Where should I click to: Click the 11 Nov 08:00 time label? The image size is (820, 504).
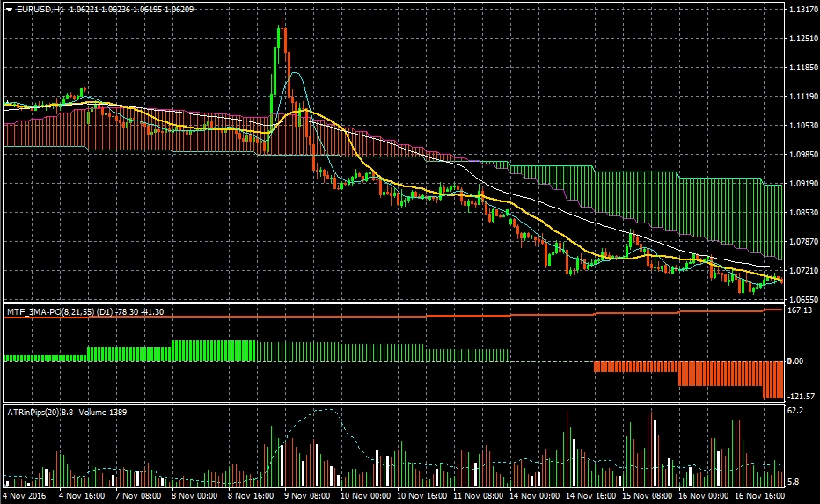[x=479, y=495]
